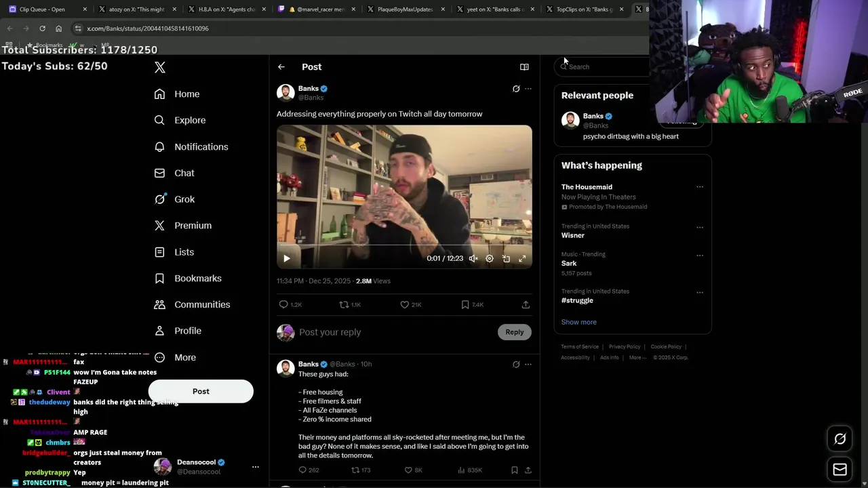Image resolution: width=868 pixels, height=488 pixels.
Task: Open floating Grok button
Action: pos(840,439)
